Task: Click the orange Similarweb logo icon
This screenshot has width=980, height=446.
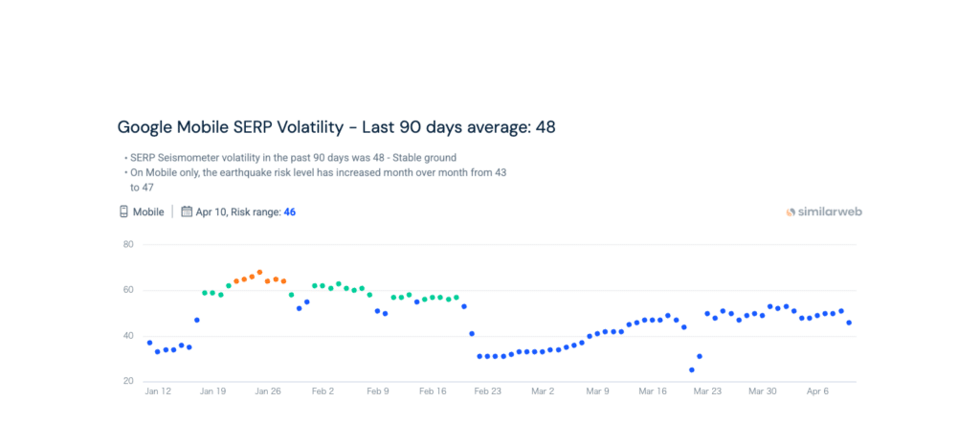Action: [791, 212]
